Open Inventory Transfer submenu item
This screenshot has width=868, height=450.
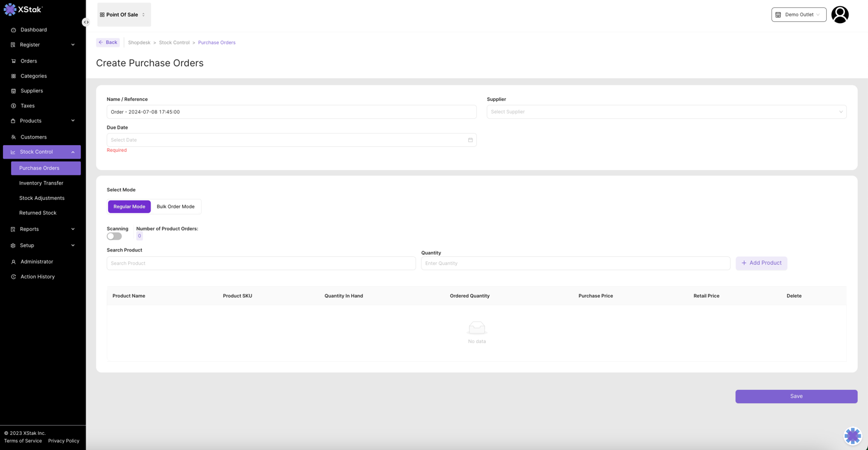point(41,183)
